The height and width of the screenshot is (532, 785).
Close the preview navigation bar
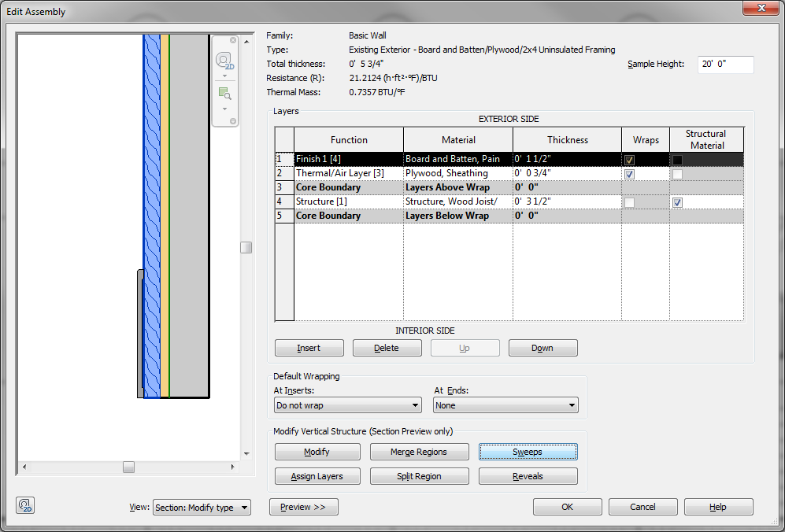point(233,40)
